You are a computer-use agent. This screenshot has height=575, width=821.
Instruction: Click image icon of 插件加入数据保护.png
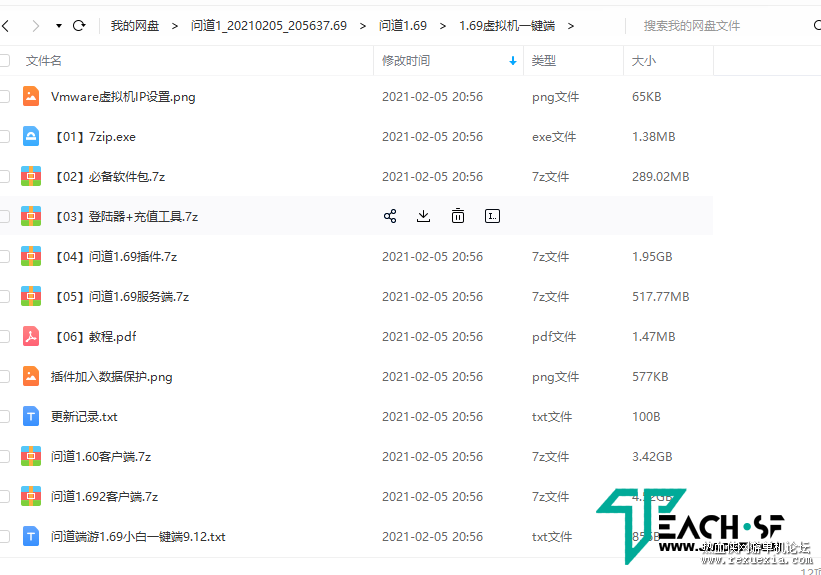(31, 377)
